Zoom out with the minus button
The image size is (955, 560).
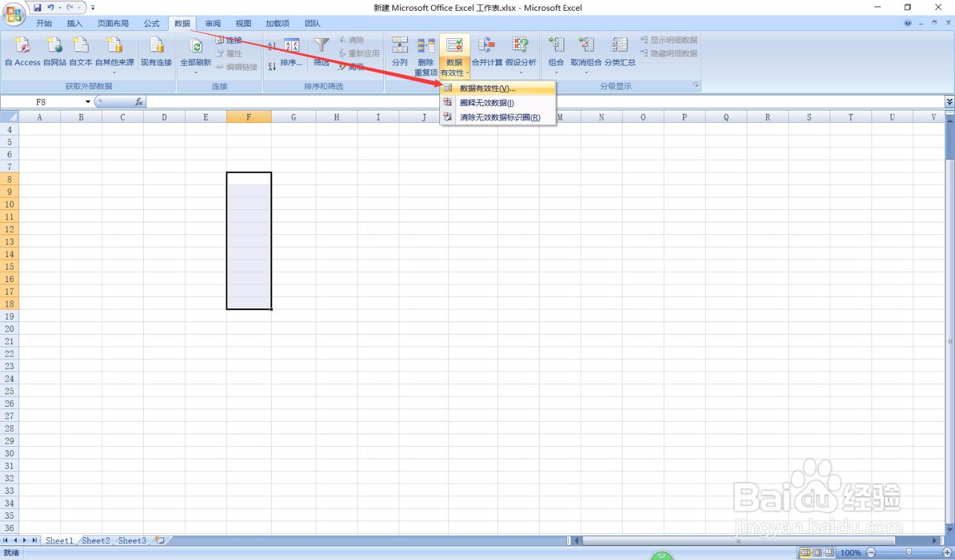coord(871,553)
